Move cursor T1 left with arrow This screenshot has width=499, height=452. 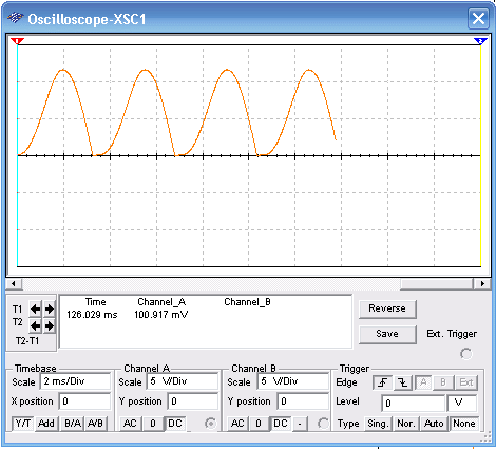35,309
